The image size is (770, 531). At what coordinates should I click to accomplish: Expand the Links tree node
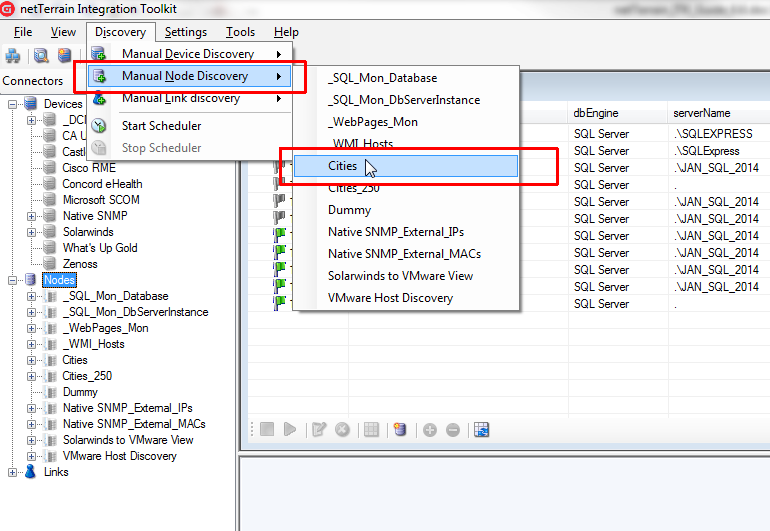click(x=13, y=472)
